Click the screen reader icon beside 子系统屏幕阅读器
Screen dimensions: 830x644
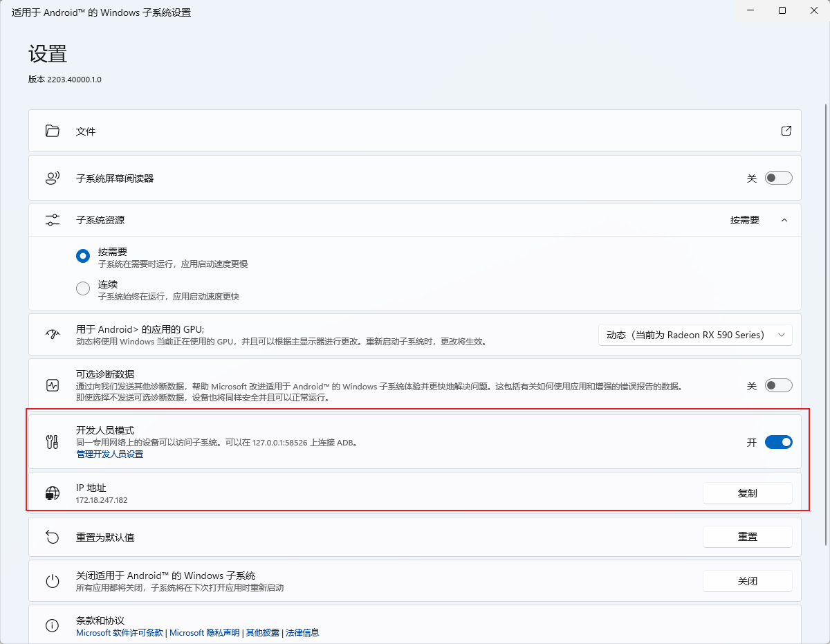point(52,178)
